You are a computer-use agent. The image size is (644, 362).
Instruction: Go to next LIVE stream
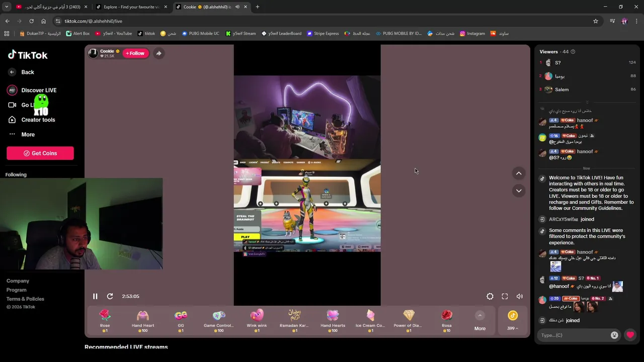519,191
